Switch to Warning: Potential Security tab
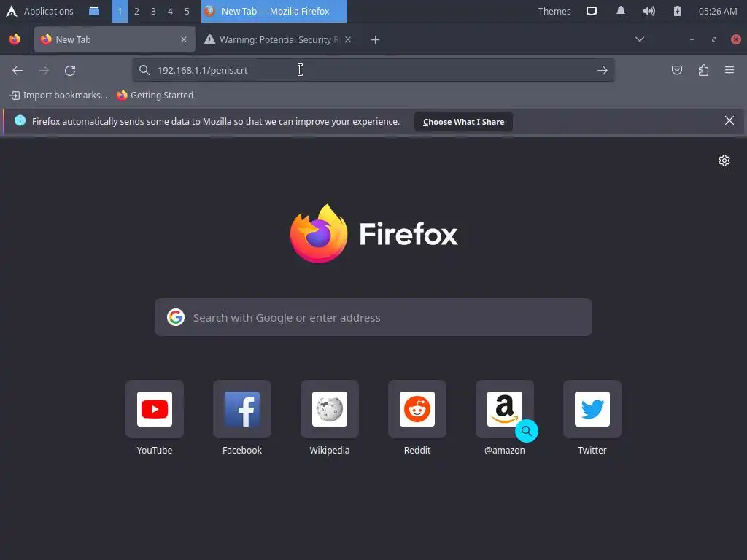The image size is (747, 560). tap(278, 39)
